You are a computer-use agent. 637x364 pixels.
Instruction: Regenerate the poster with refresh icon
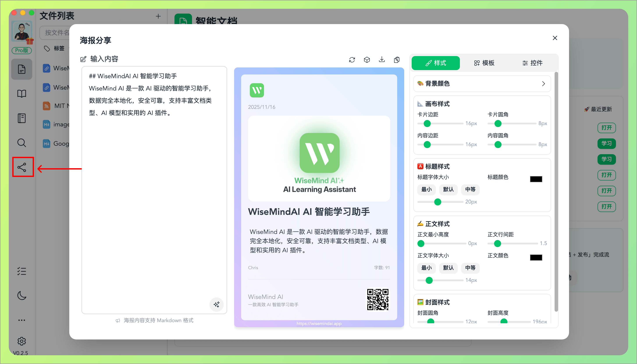(352, 60)
